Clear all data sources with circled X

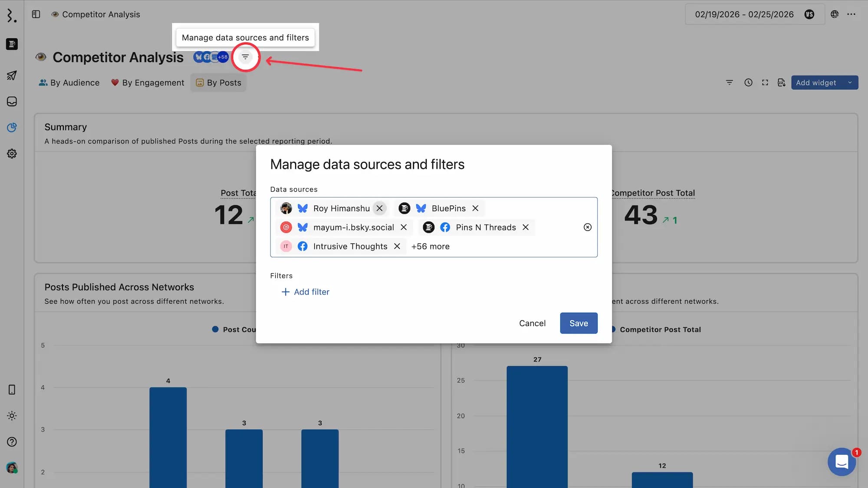pos(587,227)
